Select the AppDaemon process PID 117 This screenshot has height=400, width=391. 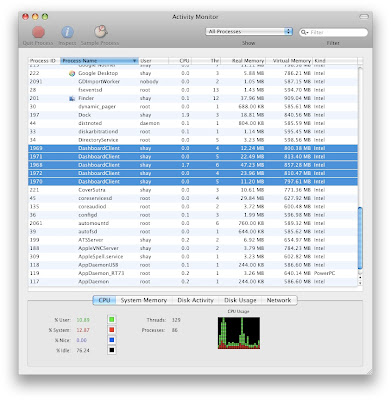tap(193, 282)
